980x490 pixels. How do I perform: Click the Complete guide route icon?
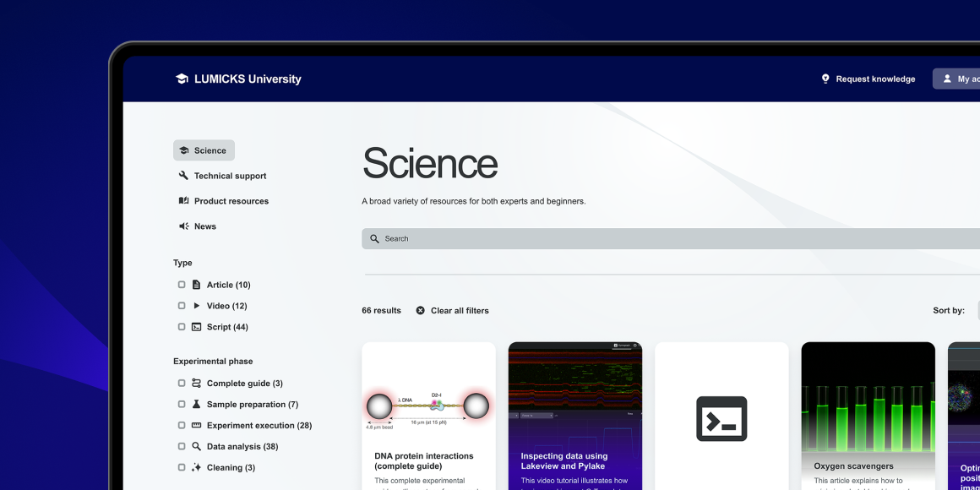pos(196,383)
